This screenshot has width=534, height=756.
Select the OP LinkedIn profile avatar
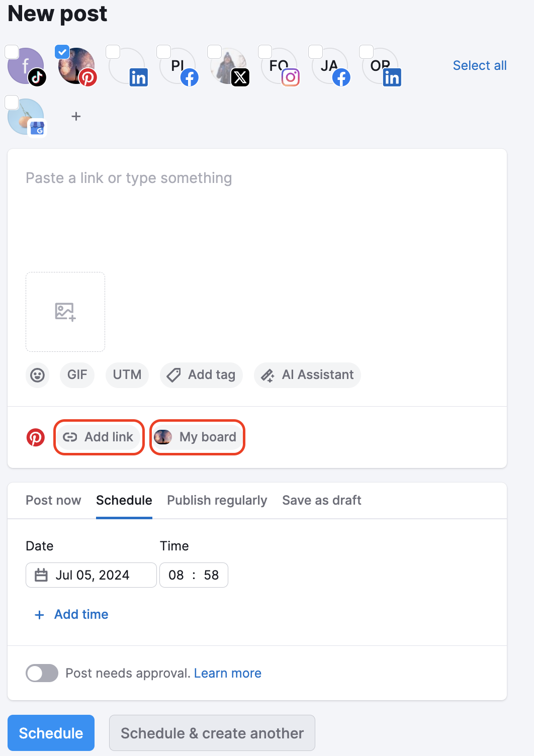click(x=381, y=66)
